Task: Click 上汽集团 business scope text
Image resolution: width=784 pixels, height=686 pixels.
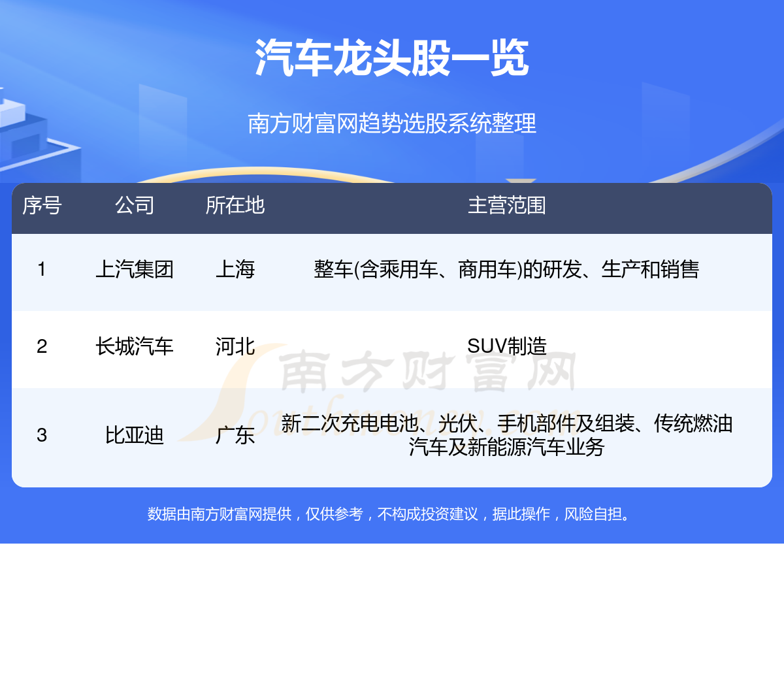Action: coord(507,269)
